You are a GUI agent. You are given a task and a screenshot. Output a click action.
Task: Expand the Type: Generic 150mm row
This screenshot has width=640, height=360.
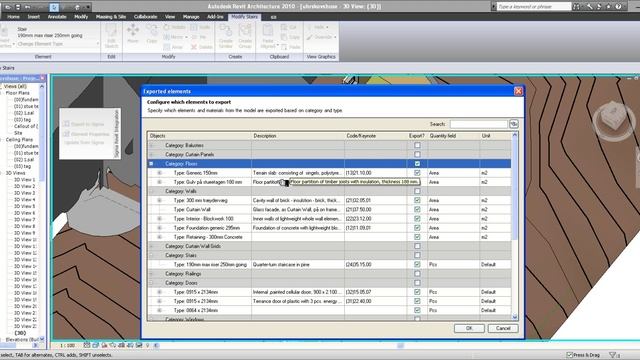click(159, 173)
